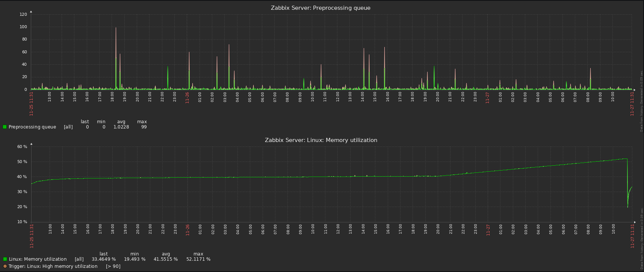This screenshot has height=272, width=644.
Task: Click the green Linux: Memory utilization legend swatch
Action: pyautogui.click(x=5, y=259)
